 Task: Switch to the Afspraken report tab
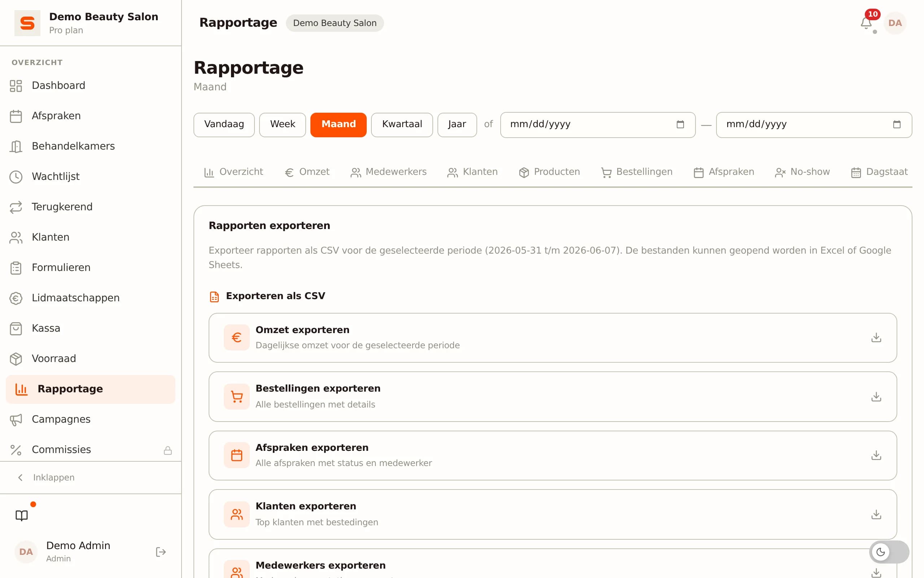[724, 172]
